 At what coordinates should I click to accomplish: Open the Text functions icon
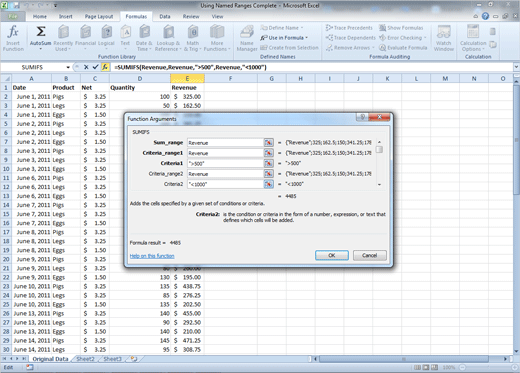[125, 32]
